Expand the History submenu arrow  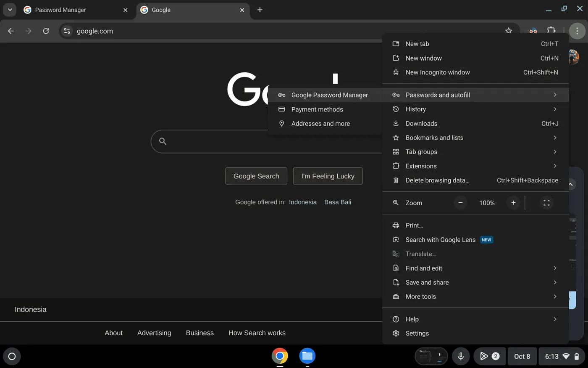tap(555, 109)
